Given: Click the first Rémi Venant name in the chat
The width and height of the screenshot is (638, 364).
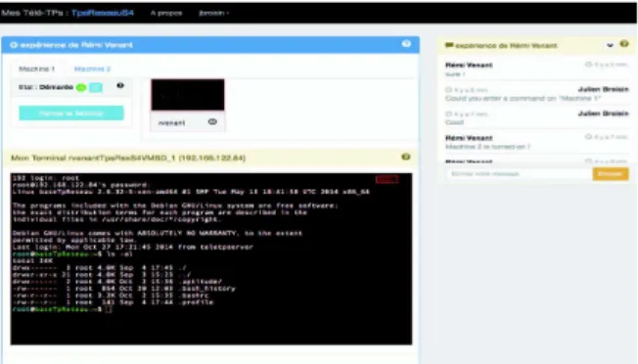Looking at the screenshot, I should pos(469,66).
